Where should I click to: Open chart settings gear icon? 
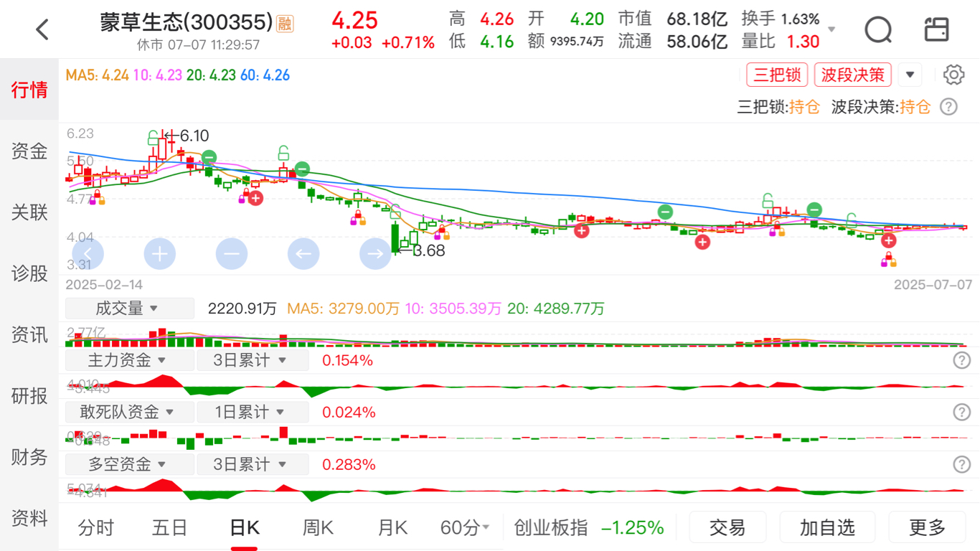pos(953,75)
